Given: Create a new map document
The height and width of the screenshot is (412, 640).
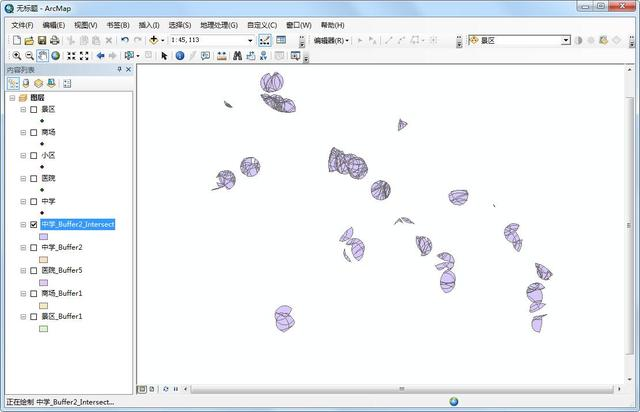Looking at the screenshot, I should [17, 40].
